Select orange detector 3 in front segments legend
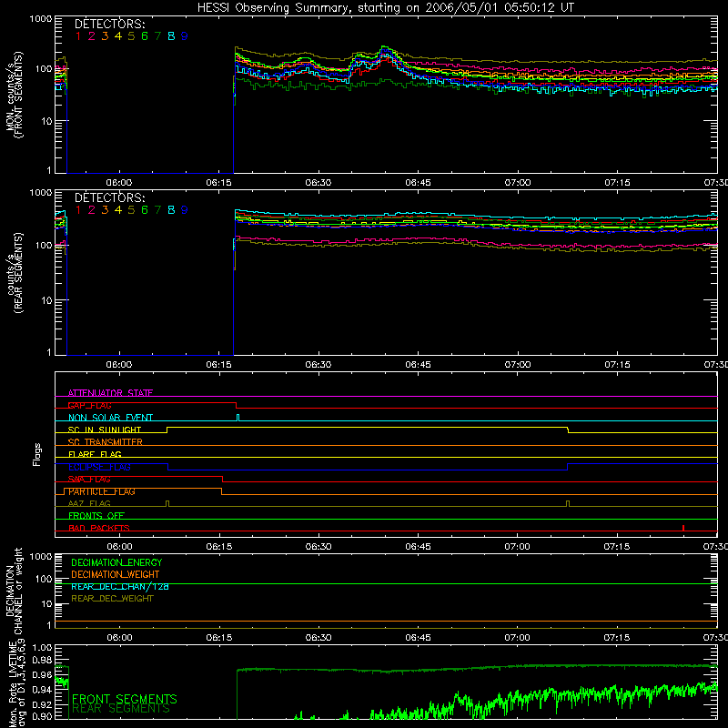Viewport: 728px width, 728px height. (105, 36)
